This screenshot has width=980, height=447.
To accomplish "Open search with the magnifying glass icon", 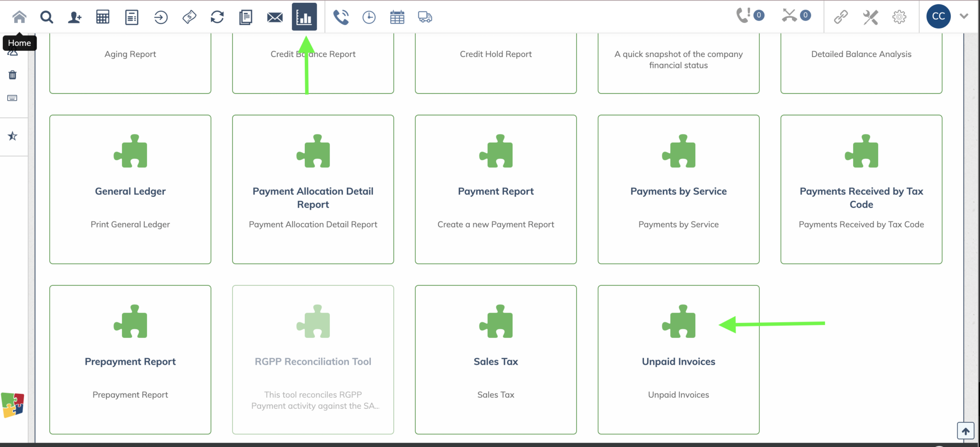I will 46,17.
